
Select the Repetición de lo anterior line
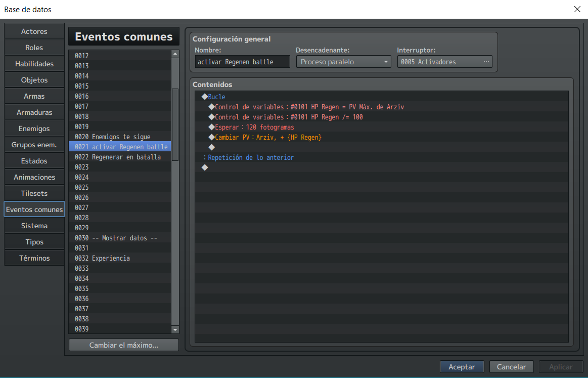382,157
